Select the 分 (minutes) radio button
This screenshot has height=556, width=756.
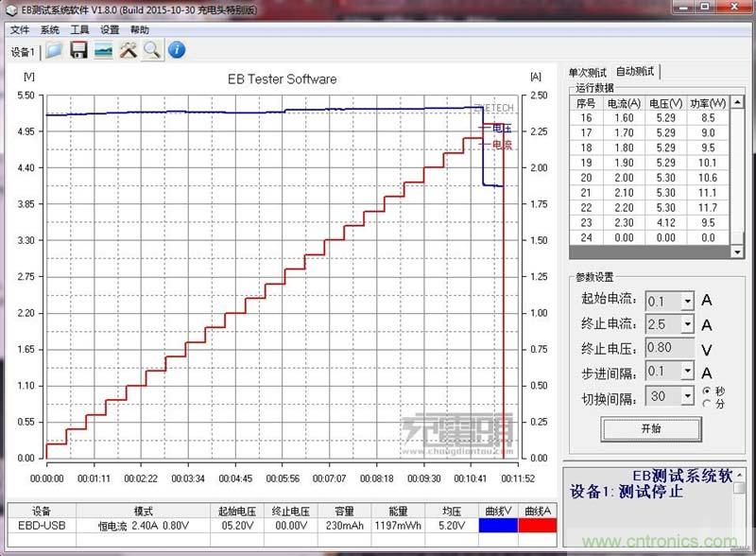(x=707, y=404)
